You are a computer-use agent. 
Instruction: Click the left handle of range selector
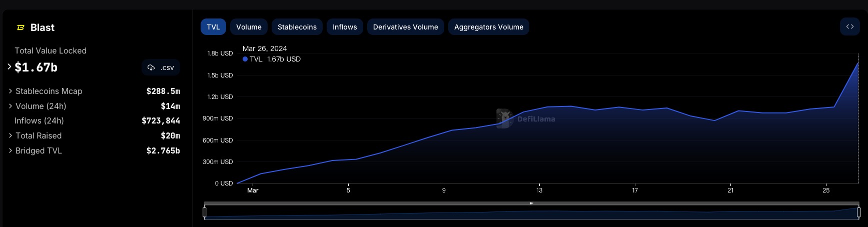[x=205, y=212]
